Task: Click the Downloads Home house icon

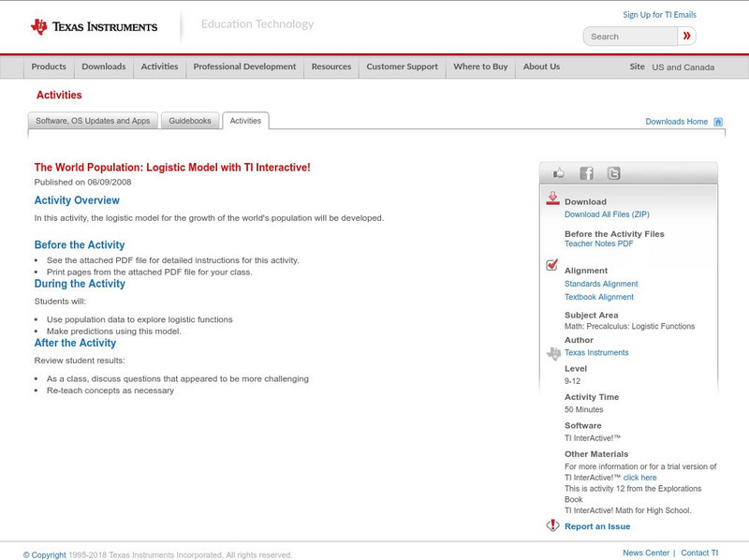Action: point(718,122)
